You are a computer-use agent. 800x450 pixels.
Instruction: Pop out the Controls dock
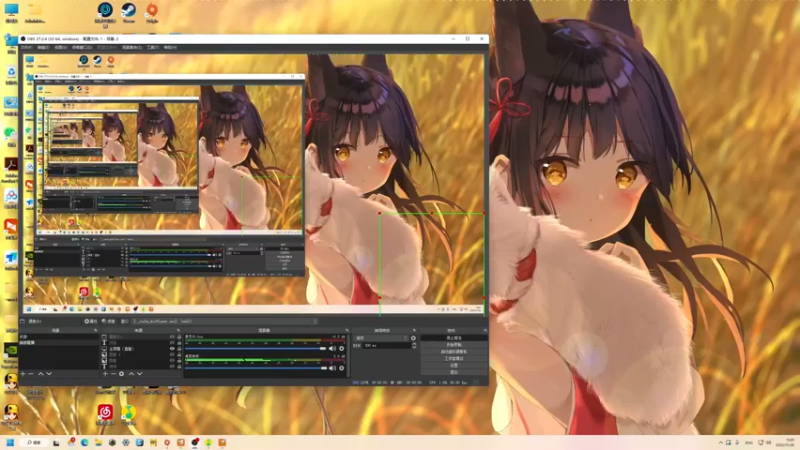[485, 330]
